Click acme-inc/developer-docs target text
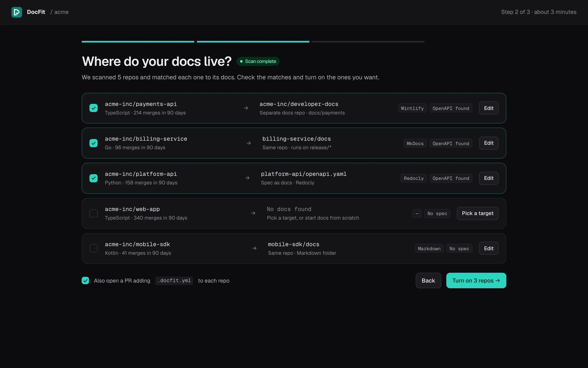 299,104
